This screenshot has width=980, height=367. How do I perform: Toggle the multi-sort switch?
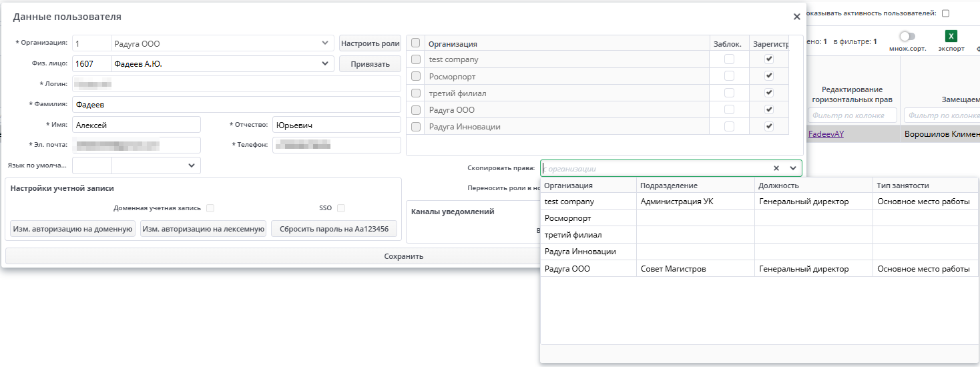click(x=907, y=37)
